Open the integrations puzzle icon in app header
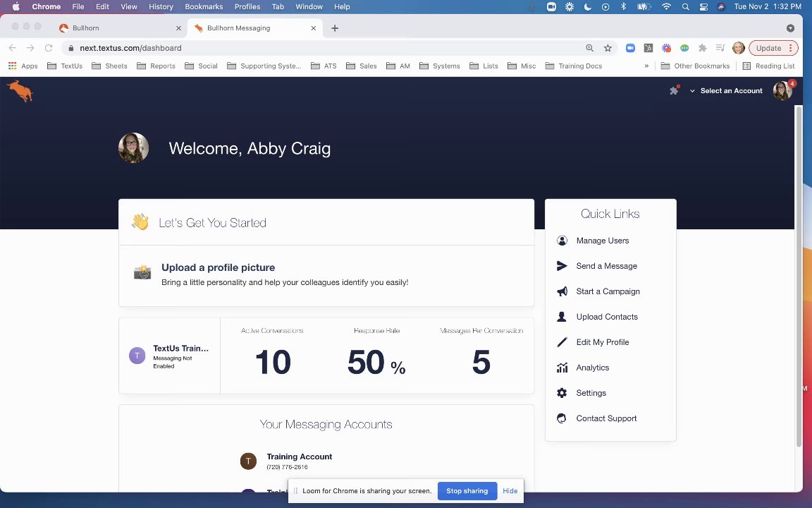 (x=674, y=91)
